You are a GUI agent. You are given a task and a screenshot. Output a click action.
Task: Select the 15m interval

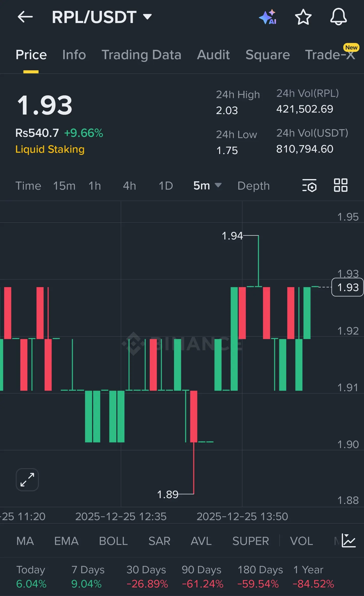click(64, 186)
